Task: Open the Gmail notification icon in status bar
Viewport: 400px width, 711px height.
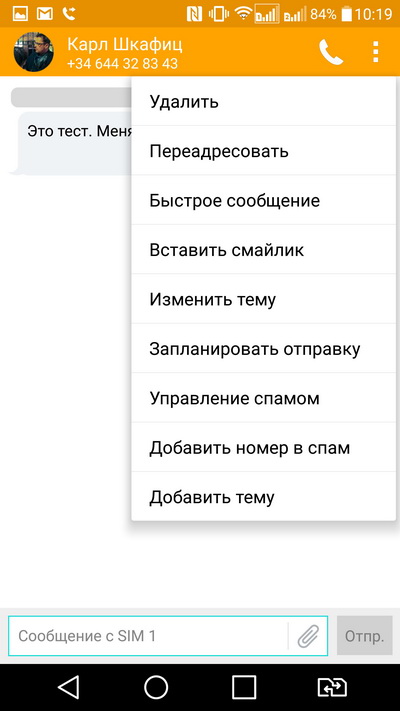Action: coord(44,14)
